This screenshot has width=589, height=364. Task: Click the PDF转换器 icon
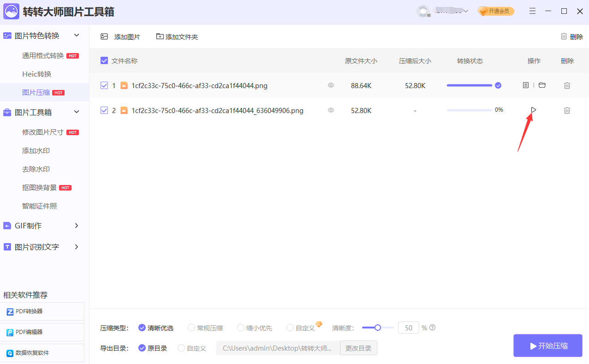click(x=10, y=311)
